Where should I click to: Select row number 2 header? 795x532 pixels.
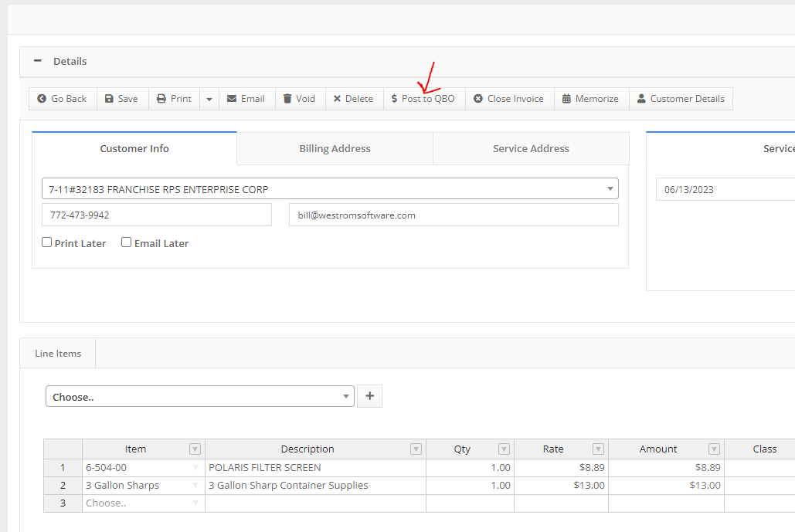coord(63,486)
